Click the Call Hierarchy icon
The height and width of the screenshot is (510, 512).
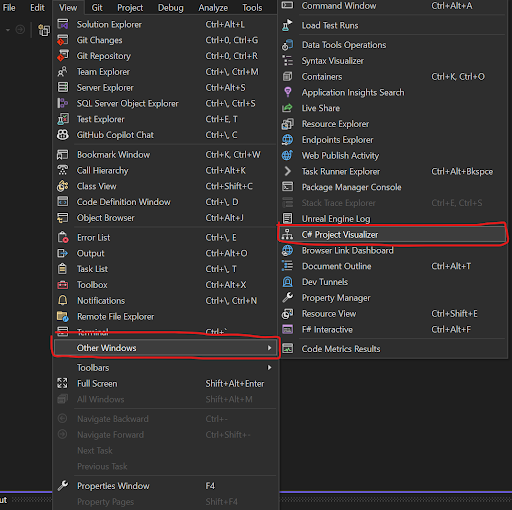63,170
